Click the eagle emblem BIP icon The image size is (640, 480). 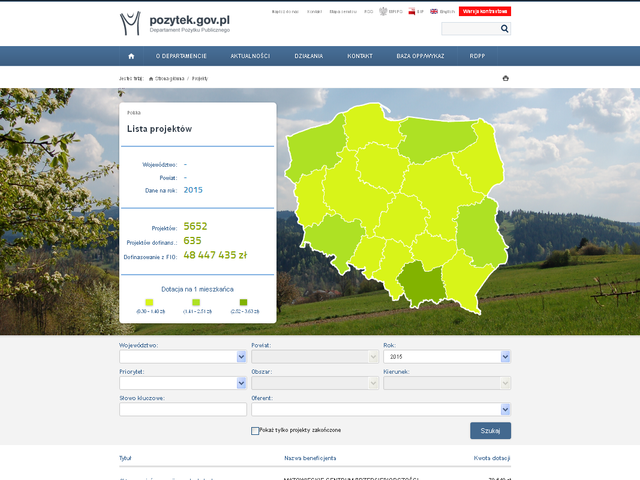[382, 11]
